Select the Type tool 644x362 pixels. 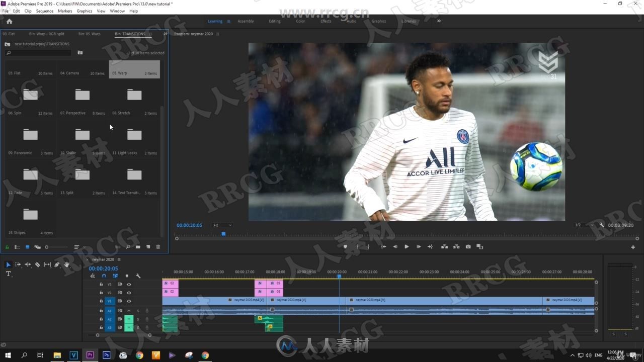tap(8, 274)
